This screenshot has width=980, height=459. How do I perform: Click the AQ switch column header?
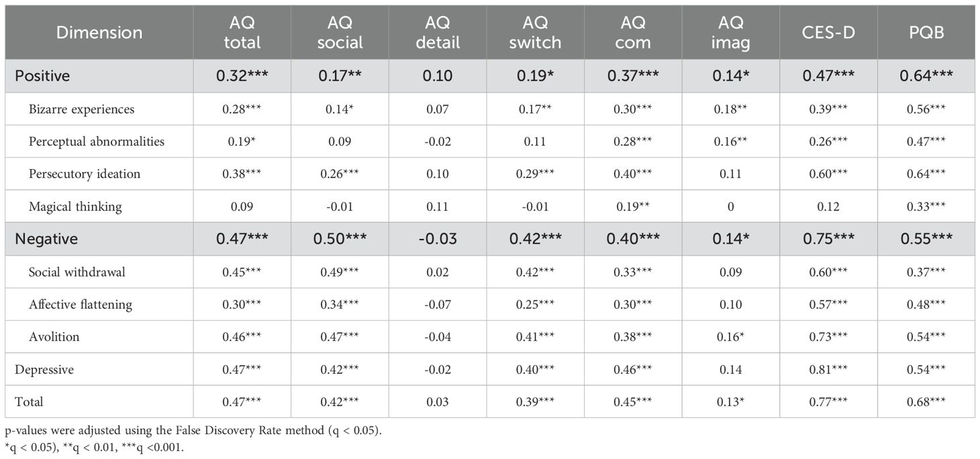pyautogui.click(x=535, y=32)
